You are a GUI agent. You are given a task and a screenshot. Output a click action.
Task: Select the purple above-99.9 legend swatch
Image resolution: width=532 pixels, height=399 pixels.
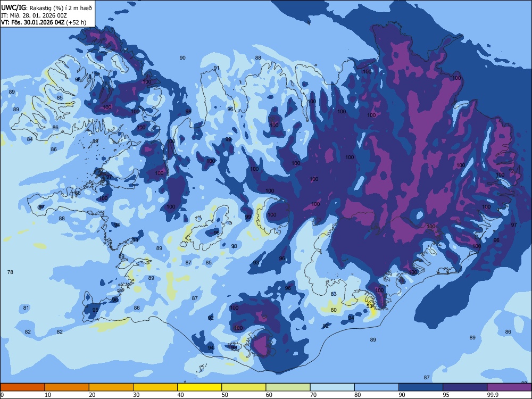(509, 387)
